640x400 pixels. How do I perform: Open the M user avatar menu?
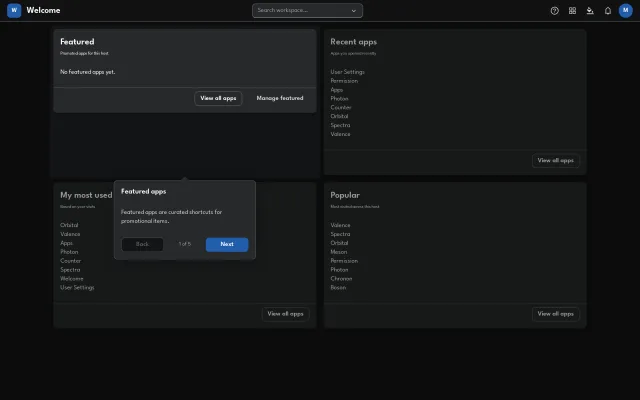625,11
